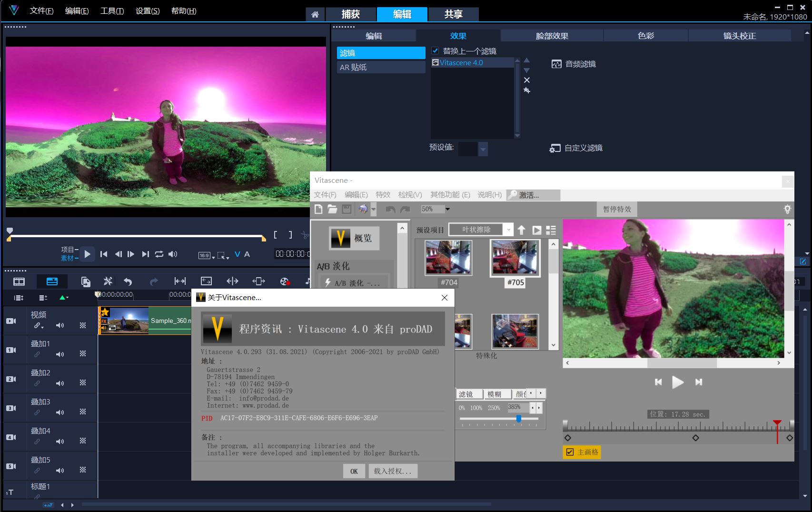Image resolution: width=812 pixels, height=512 pixels.
Task: Undo last action in timeline toolbar
Action: click(x=128, y=281)
